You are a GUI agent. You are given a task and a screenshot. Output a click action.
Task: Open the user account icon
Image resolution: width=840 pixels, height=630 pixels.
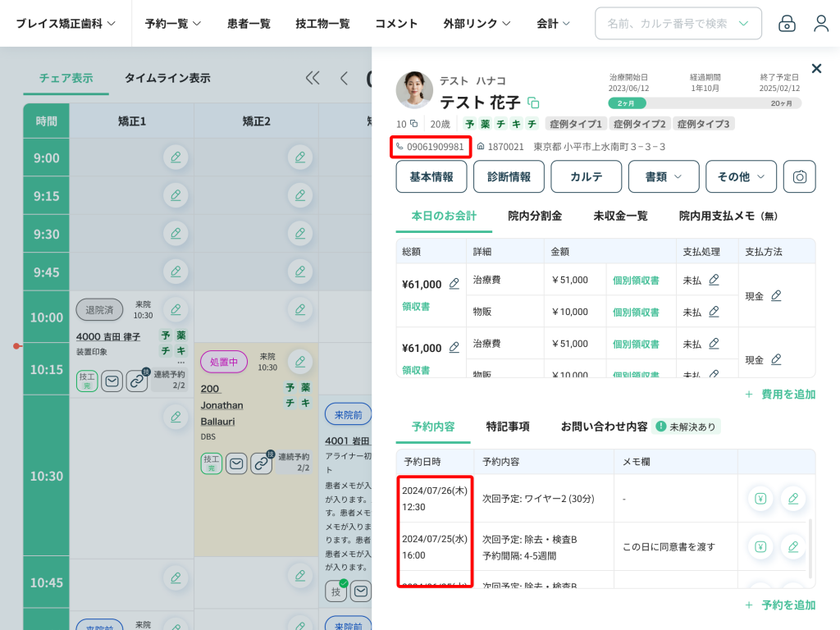click(821, 24)
